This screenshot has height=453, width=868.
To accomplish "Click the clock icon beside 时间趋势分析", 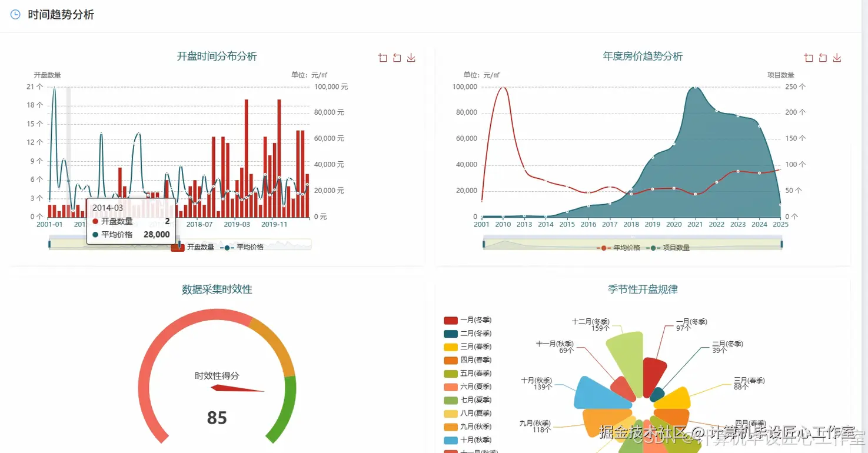I will (x=15, y=15).
